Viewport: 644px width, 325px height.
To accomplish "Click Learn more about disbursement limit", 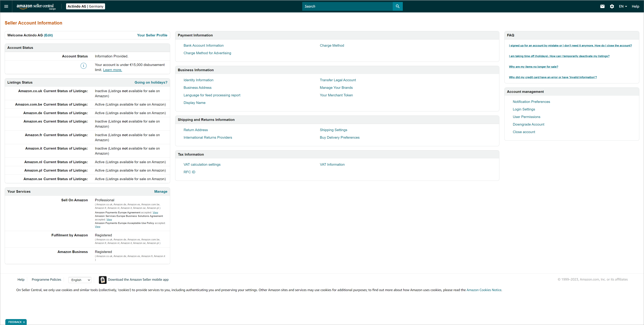I will [x=112, y=70].
